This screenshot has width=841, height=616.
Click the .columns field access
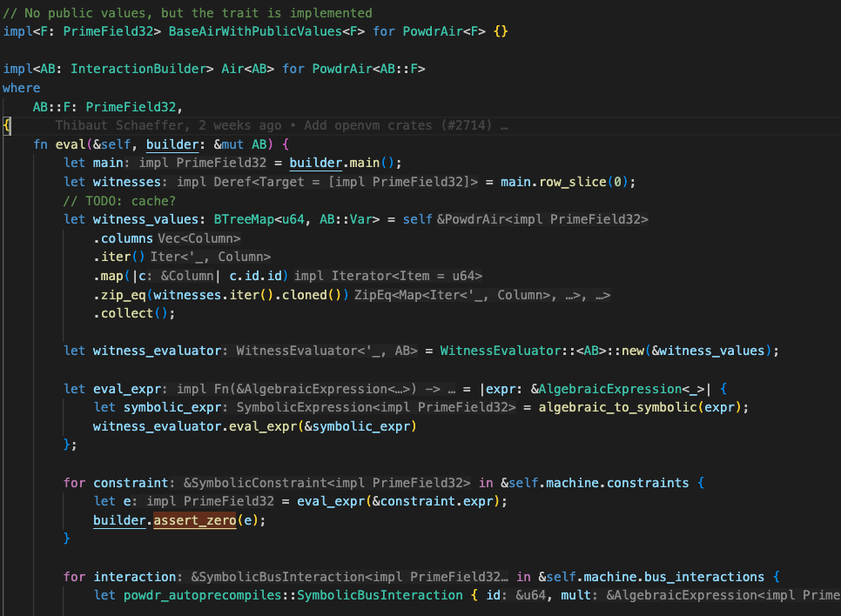[124, 238]
